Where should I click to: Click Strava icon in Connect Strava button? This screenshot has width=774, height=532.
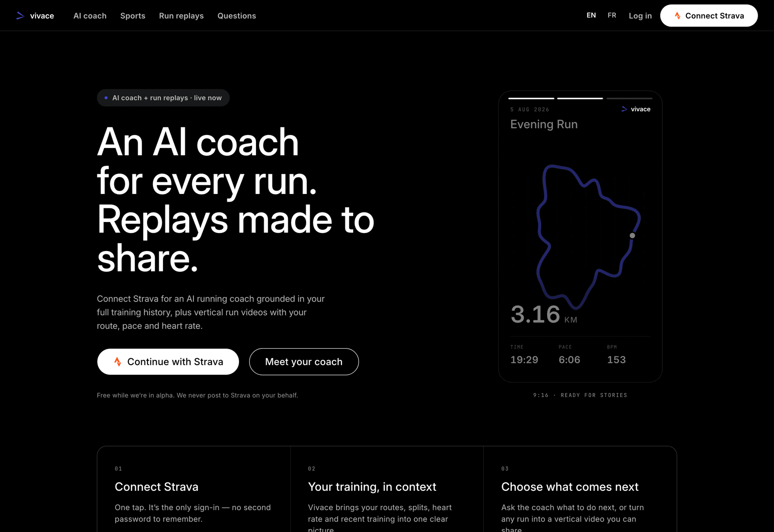coord(678,16)
